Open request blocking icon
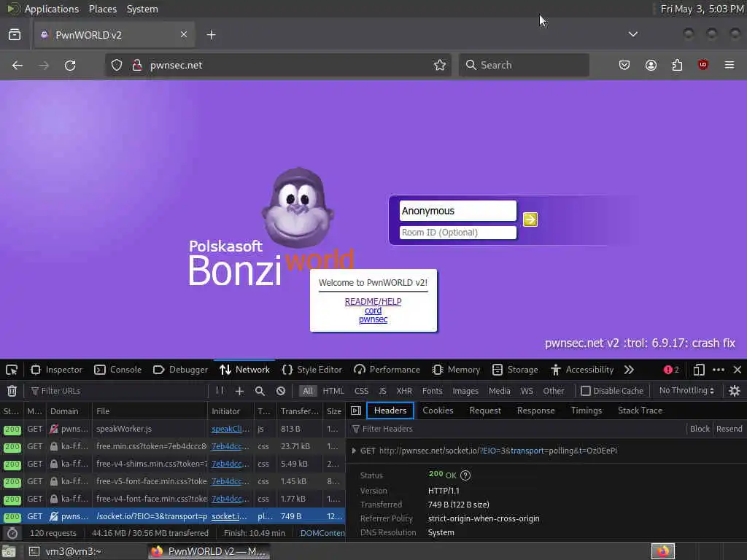This screenshot has height=560, width=747. click(281, 391)
